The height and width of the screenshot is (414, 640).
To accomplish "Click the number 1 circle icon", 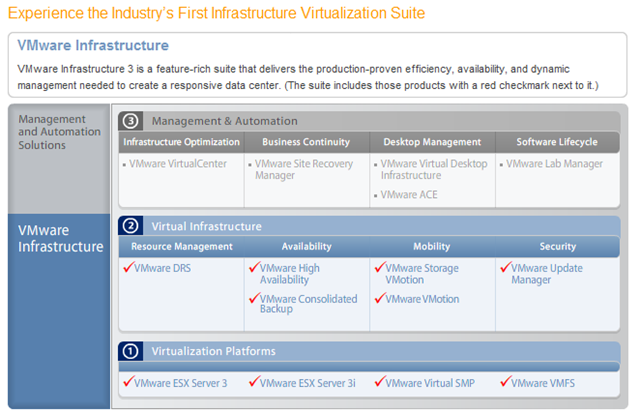I will tap(132, 351).
